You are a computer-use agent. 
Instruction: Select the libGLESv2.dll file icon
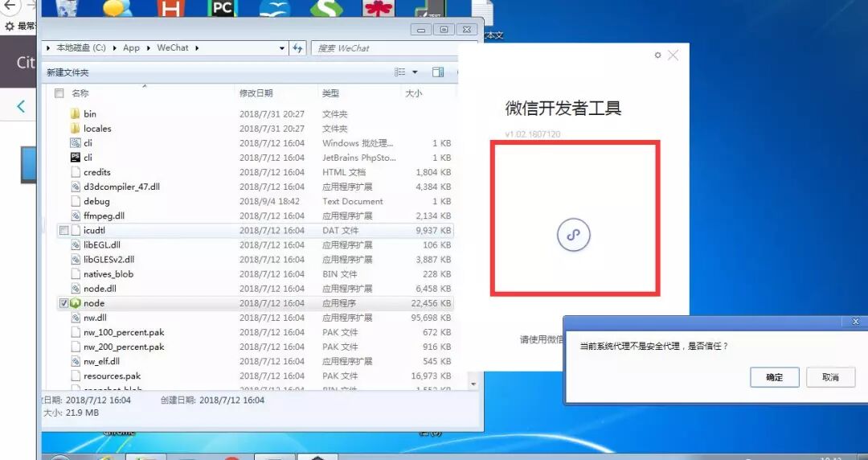pyautogui.click(x=76, y=260)
